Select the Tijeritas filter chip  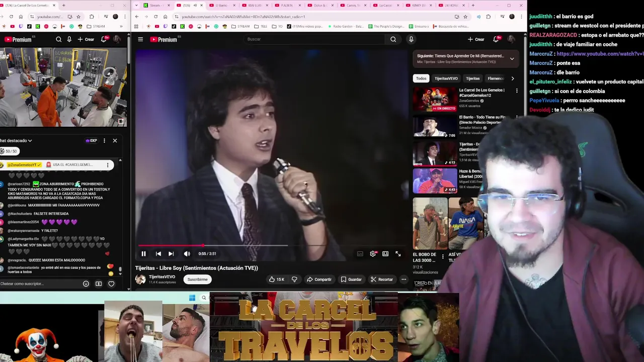pos(473,78)
